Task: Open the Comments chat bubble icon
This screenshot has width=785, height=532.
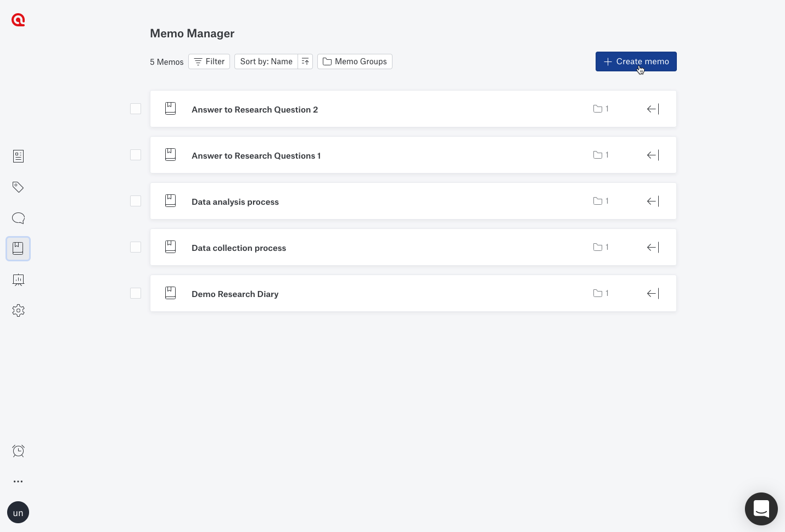Action: coord(18,218)
